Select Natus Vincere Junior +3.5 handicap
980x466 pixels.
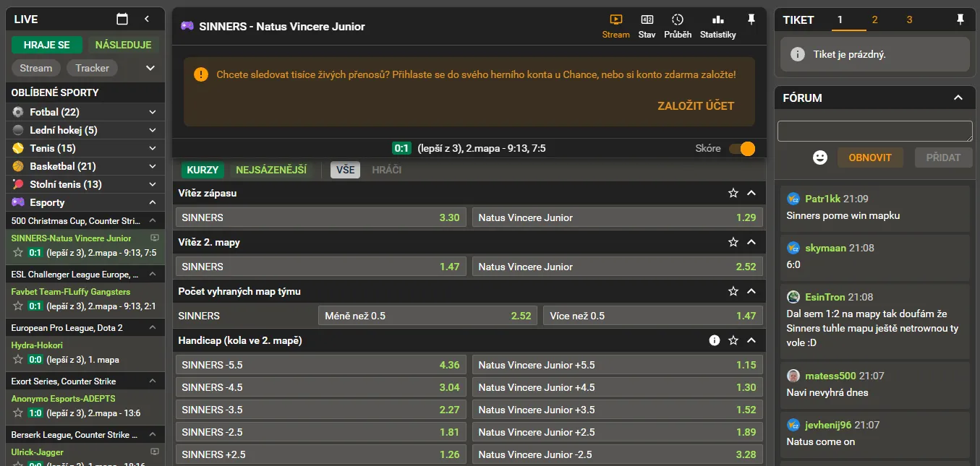[617, 410]
